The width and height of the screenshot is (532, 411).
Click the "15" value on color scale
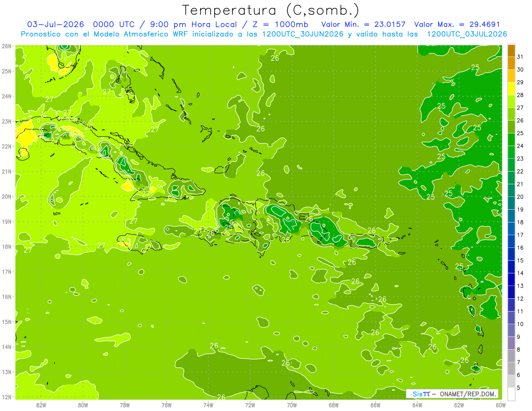(x=520, y=260)
